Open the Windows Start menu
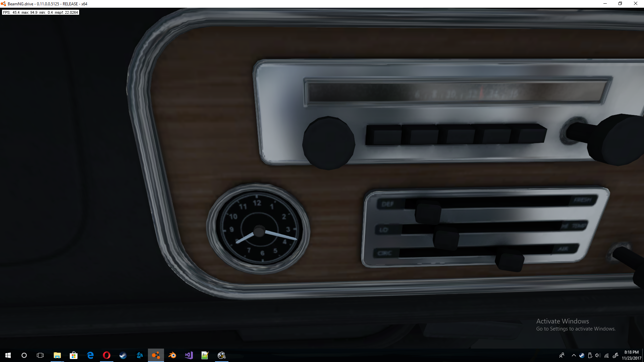The height and width of the screenshot is (362, 644). 8,355
